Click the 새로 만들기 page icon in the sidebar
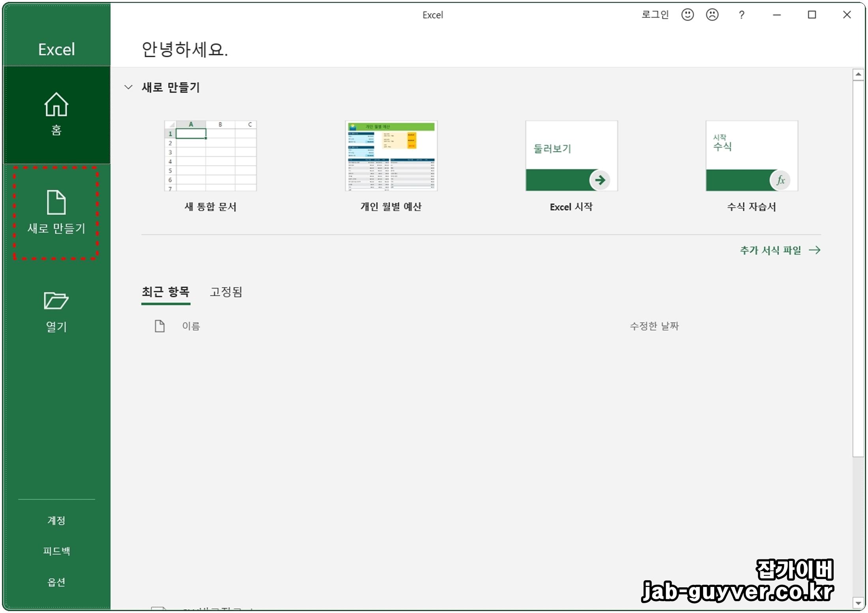Screen dimensions: 868x613 tap(56, 202)
